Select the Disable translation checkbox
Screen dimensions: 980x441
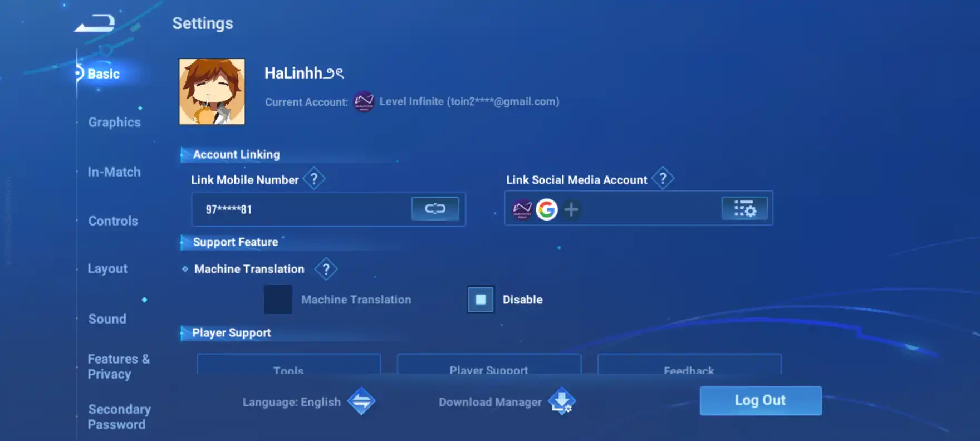pos(481,300)
